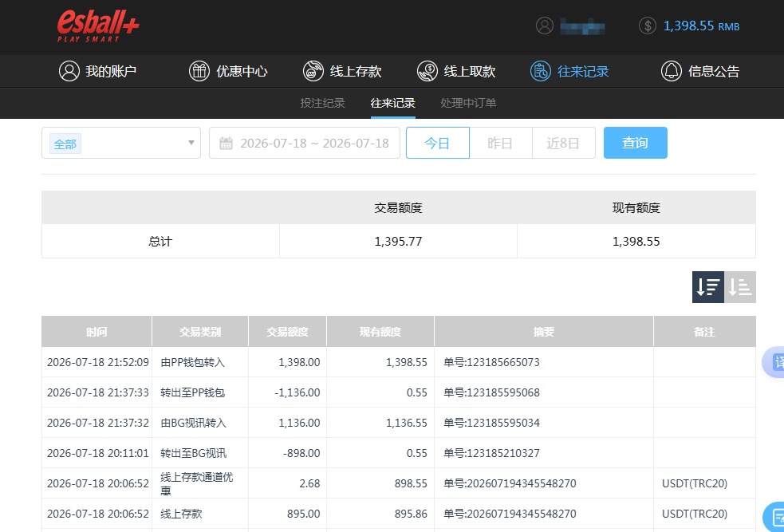Click the 时间 column header
The height and width of the screenshot is (532, 784).
point(97,332)
